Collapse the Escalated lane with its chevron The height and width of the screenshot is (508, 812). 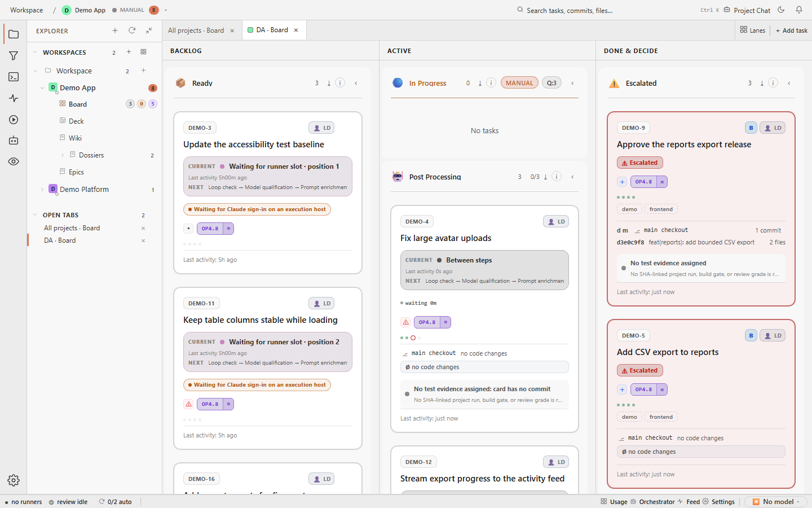(789, 83)
